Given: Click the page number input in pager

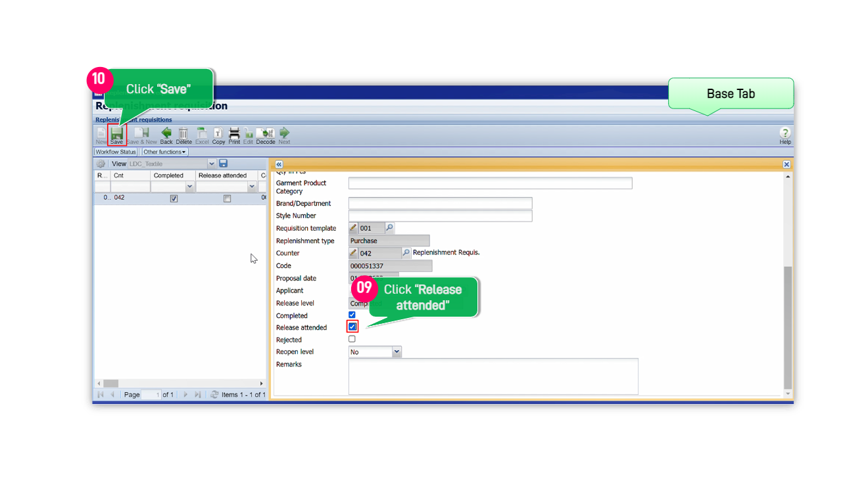Looking at the screenshot, I should pyautogui.click(x=151, y=395).
